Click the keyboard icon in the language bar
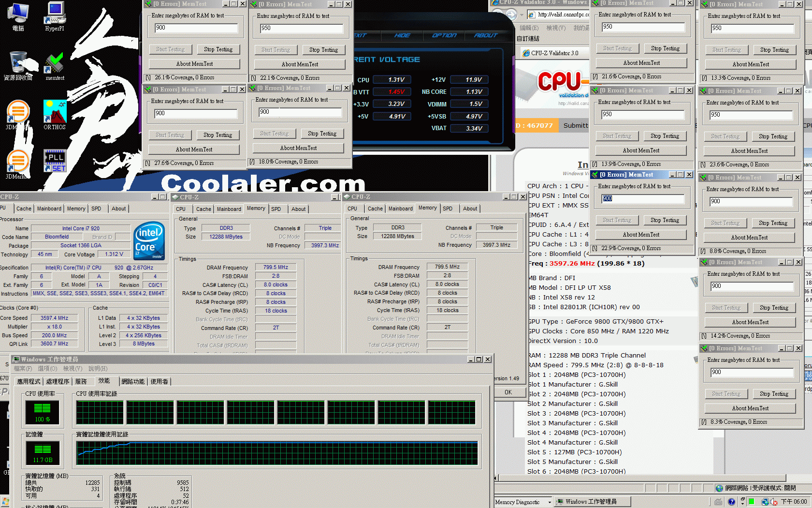This screenshot has width=812, height=508. 719,502
